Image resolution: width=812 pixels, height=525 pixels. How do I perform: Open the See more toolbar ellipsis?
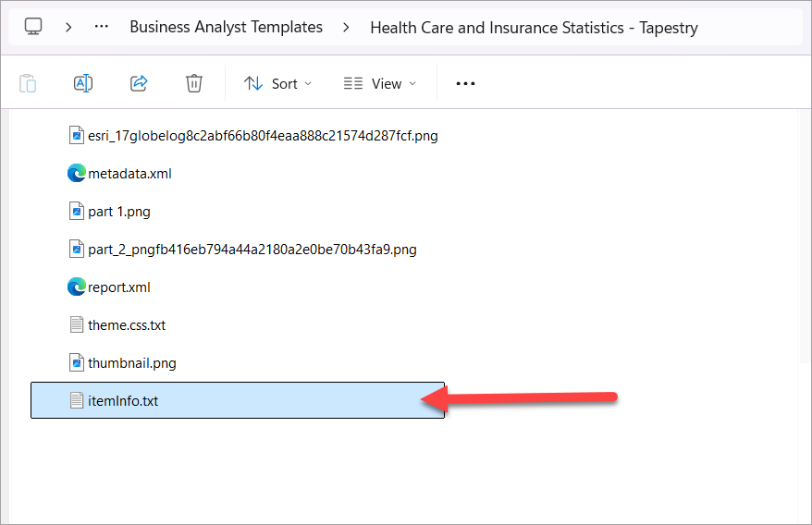[x=465, y=83]
